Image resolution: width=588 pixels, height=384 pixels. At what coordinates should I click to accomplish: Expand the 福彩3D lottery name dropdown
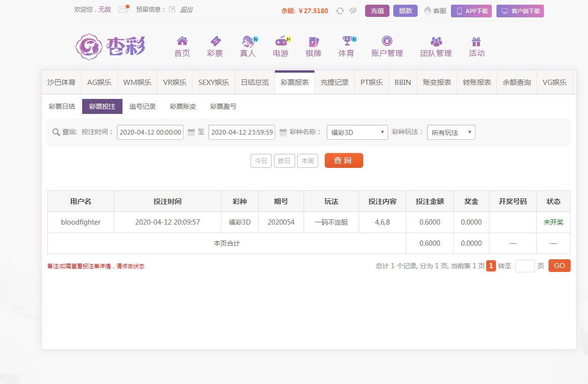(x=357, y=132)
